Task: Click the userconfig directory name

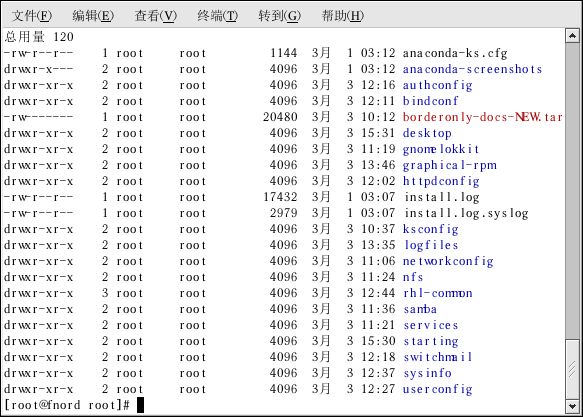Action: (438, 389)
